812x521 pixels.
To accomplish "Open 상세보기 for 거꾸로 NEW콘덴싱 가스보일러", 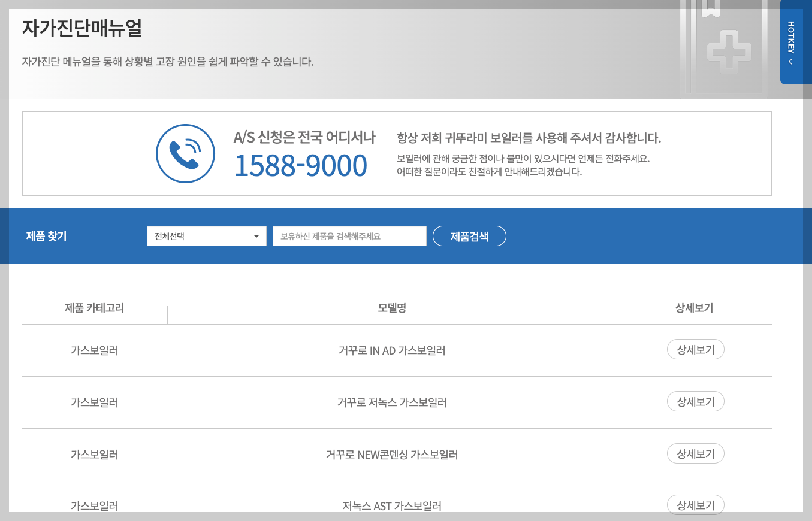I will 695,453.
